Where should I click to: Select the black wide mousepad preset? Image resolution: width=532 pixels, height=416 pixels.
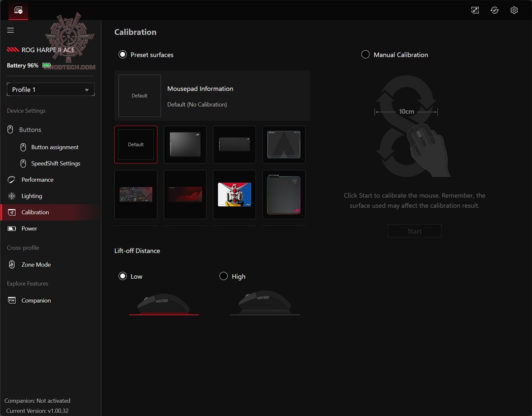point(234,144)
